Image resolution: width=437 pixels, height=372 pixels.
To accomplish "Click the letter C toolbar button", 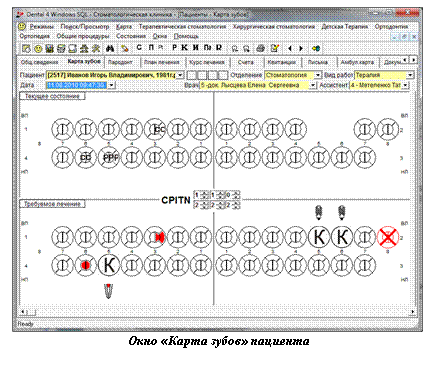I will [139, 48].
